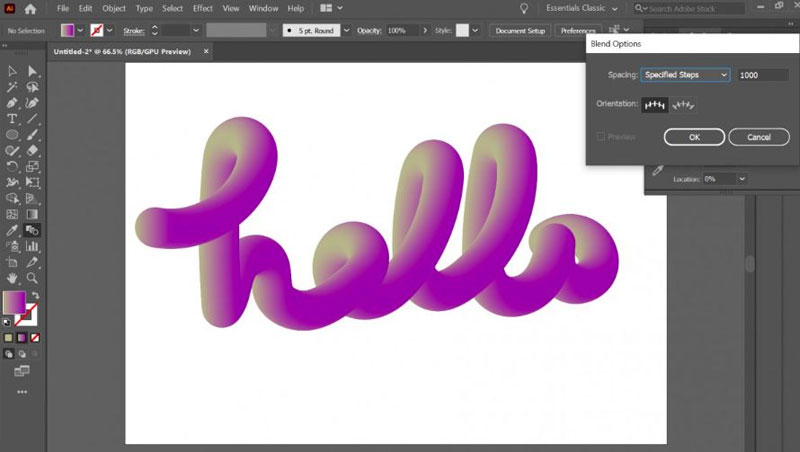The image size is (800, 452).
Task: Open the Type menu
Action: coord(144,8)
